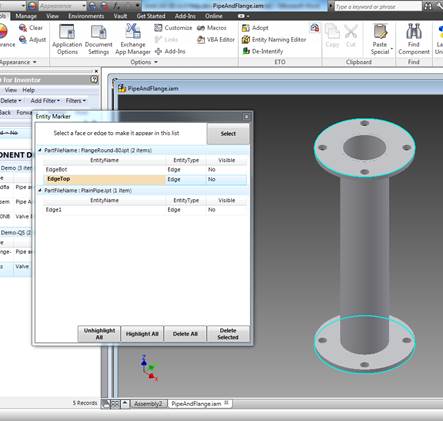Screen dimensions: 443x421
Task: Open the Paste Special dropdown arrow
Action: [392, 49]
